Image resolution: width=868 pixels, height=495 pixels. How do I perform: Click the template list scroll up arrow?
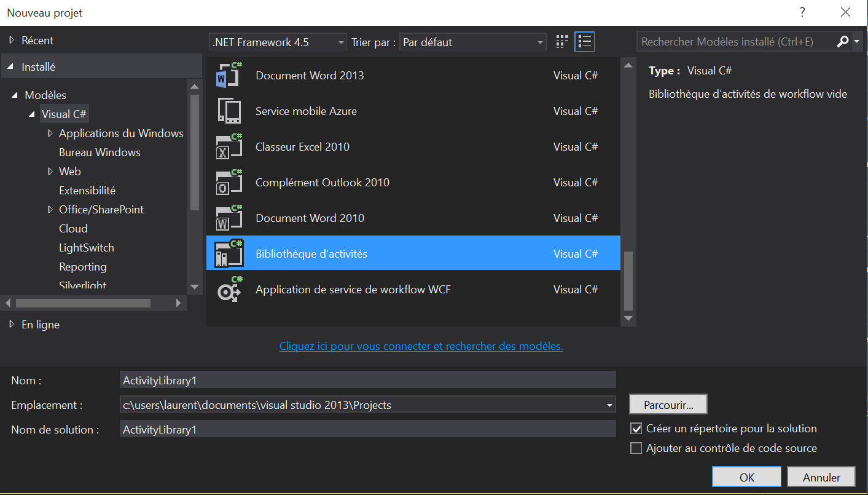[x=628, y=65]
